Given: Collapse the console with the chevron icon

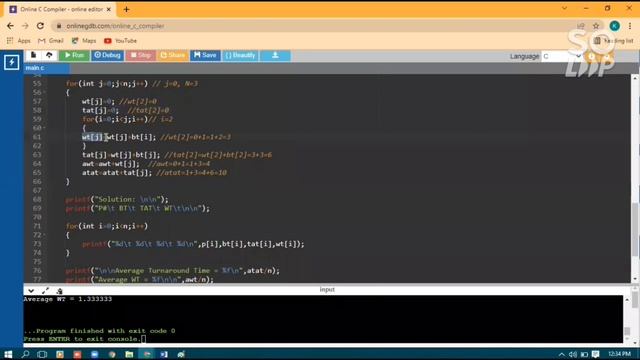Looking at the screenshot, I should pyautogui.click(x=31, y=291).
